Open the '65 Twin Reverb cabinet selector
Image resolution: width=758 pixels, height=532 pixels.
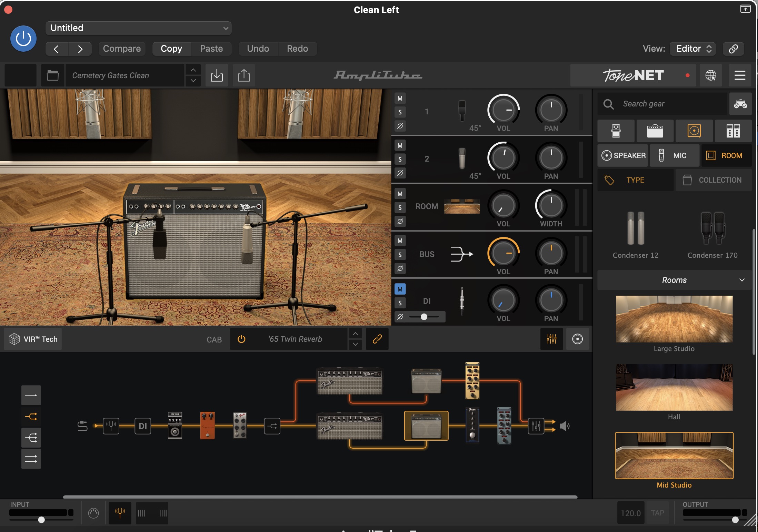296,339
